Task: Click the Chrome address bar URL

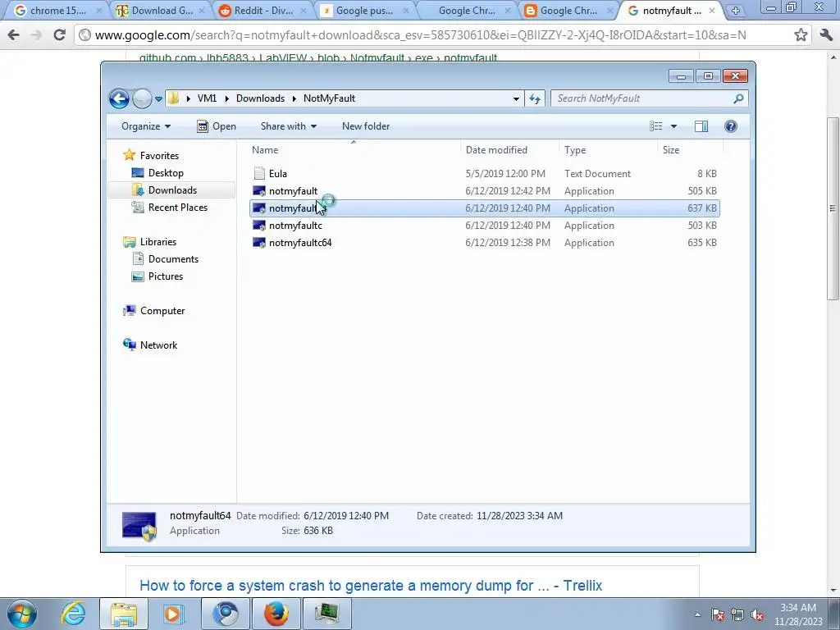Action: pyautogui.click(x=421, y=35)
